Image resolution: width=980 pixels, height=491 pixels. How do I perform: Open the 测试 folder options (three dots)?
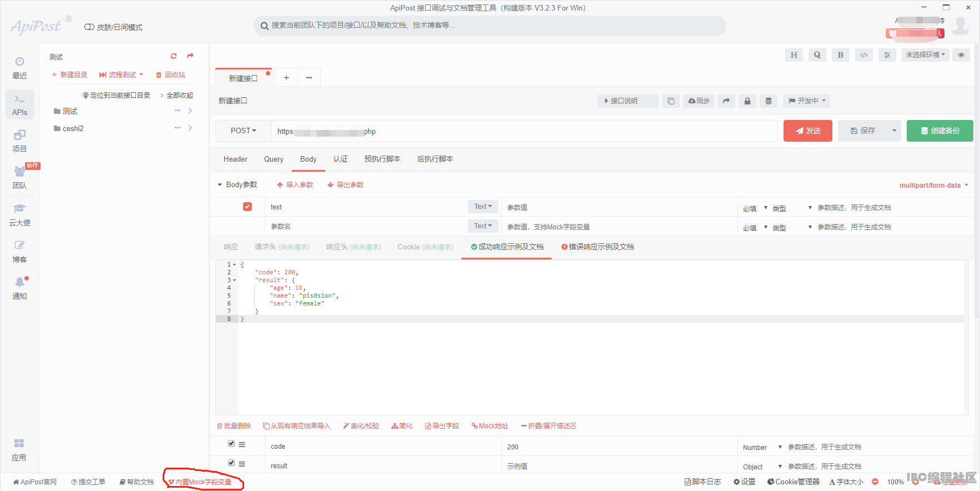click(x=178, y=111)
